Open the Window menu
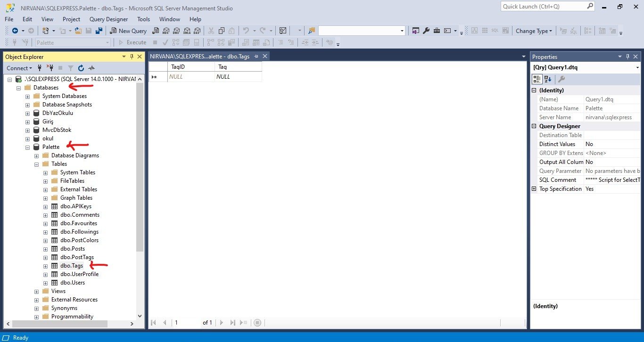This screenshot has width=644, height=342. coord(170,19)
